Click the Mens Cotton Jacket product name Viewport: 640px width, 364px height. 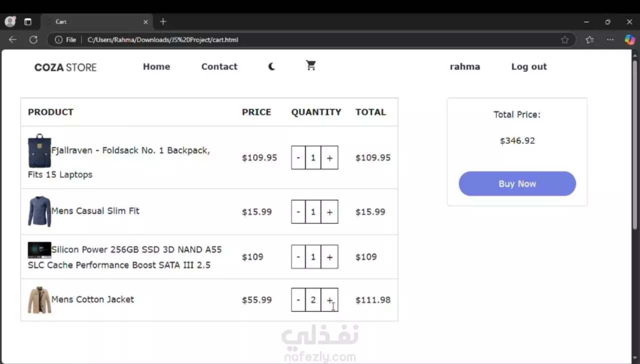click(x=92, y=299)
